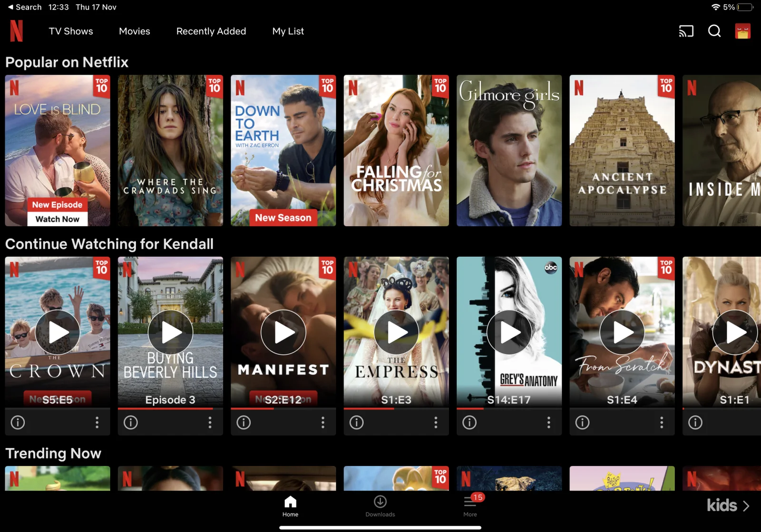Image resolution: width=761 pixels, height=532 pixels.
Task: Play The Crown S5:E5
Action: pos(58,332)
